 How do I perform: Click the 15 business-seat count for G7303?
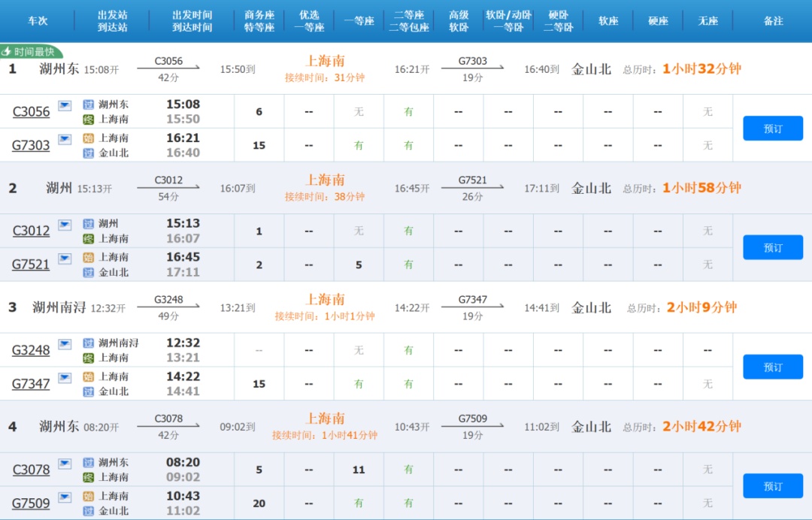259,146
